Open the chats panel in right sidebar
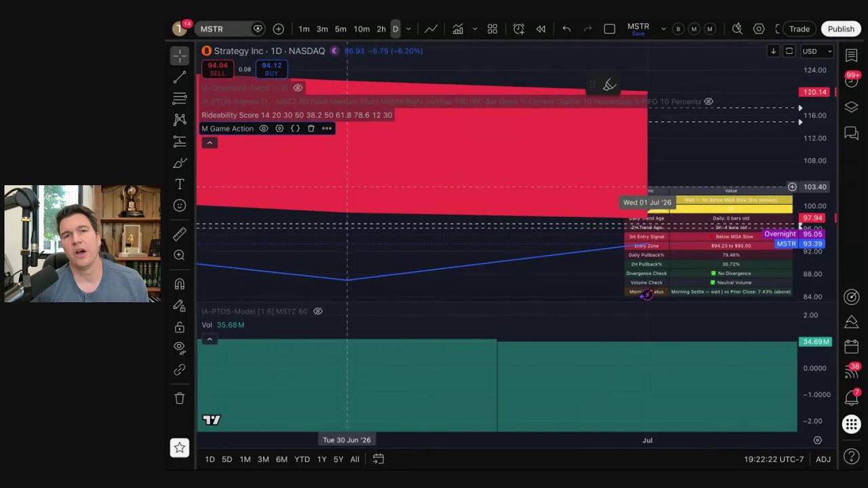 pos(852,134)
